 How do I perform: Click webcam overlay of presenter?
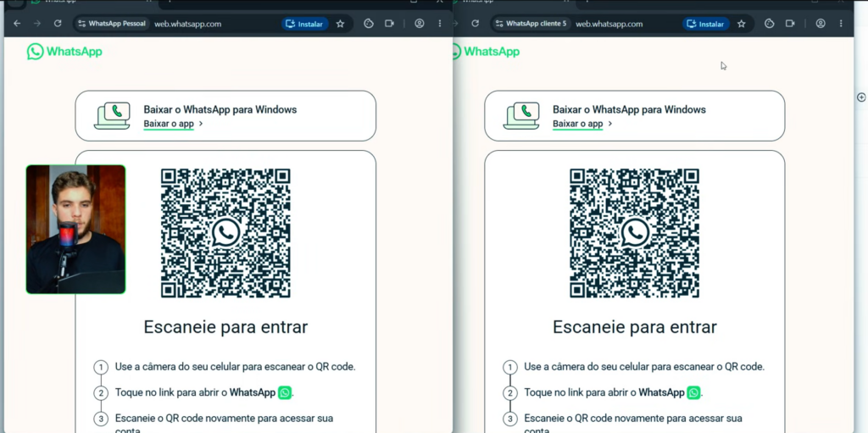(x=75, y=229)
